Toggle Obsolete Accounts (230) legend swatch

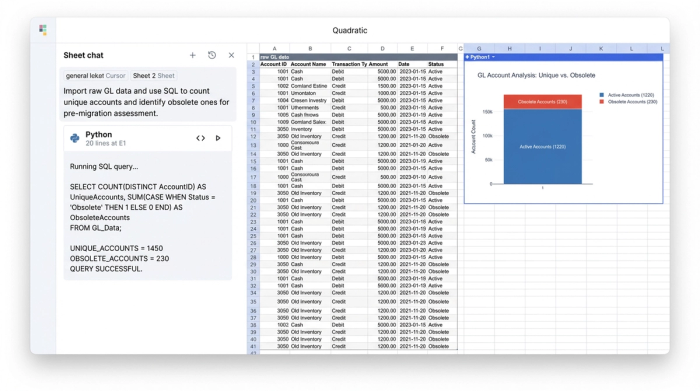pos(602,102)
